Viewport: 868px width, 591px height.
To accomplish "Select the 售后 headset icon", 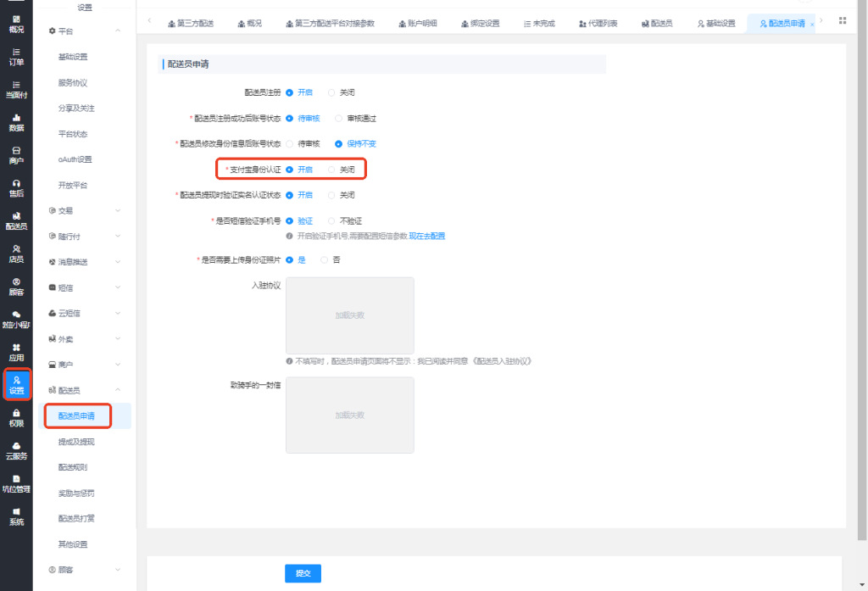I will tap(16, 188).
